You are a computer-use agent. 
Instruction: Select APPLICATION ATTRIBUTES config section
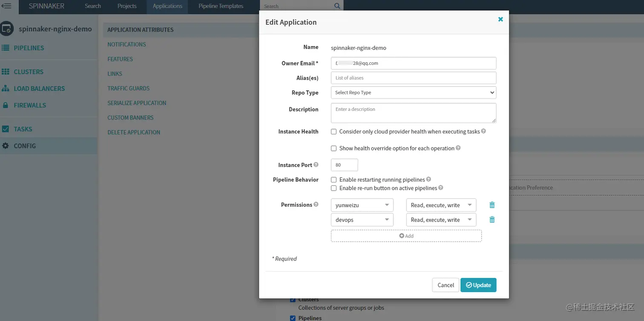click(141, 30)
